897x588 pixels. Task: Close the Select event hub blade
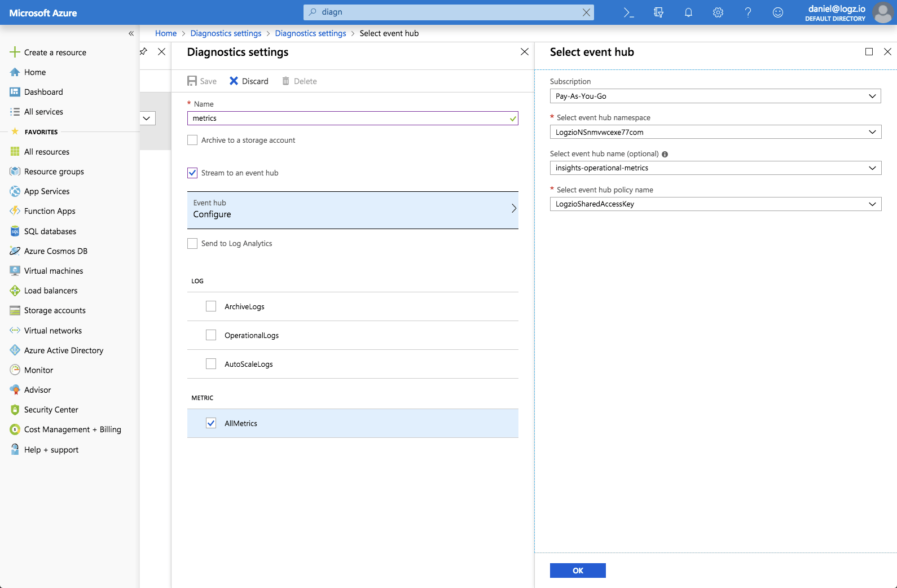(x=887, y=51)
